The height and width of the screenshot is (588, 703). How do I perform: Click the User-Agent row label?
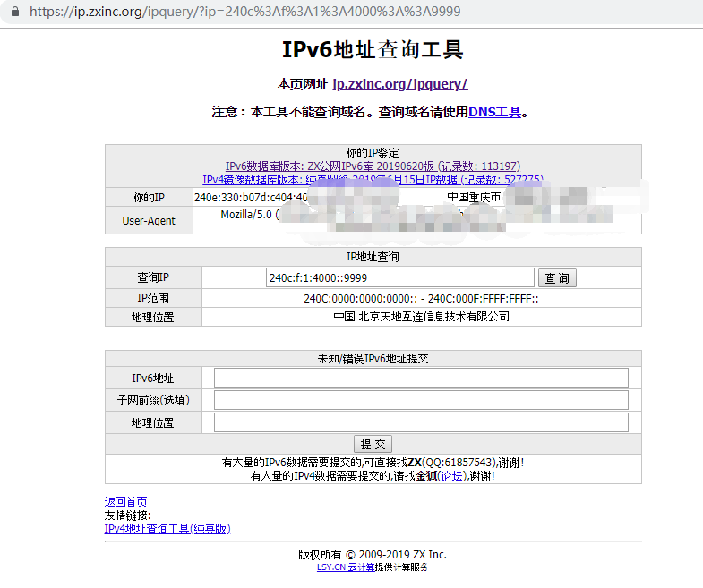click(149, 220)
